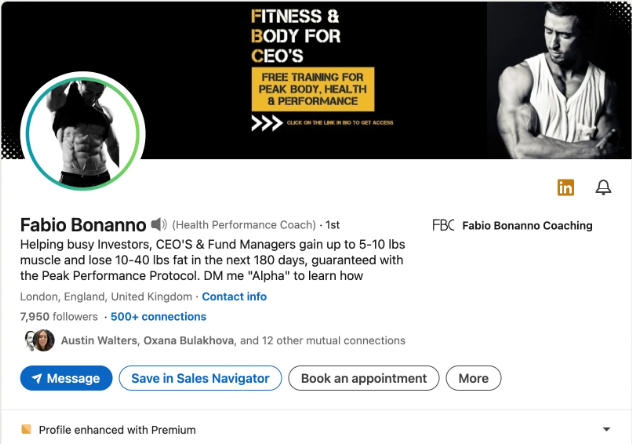The image size is (632, 444).
Task: Click the Premium badge icon
Action: (x=27, y=430)
